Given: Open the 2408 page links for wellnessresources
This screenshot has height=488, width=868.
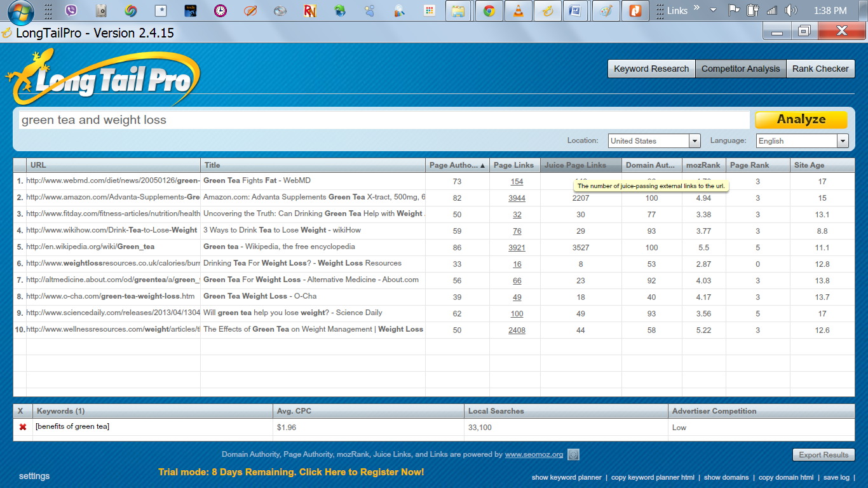Looking at the screenshot, I should click(x=517, y=330).
